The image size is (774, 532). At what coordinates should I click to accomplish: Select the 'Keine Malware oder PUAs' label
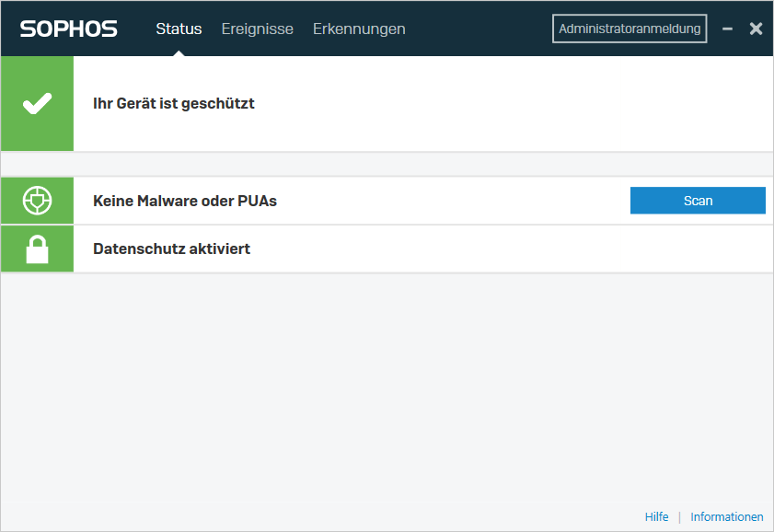tap(185, 201)
